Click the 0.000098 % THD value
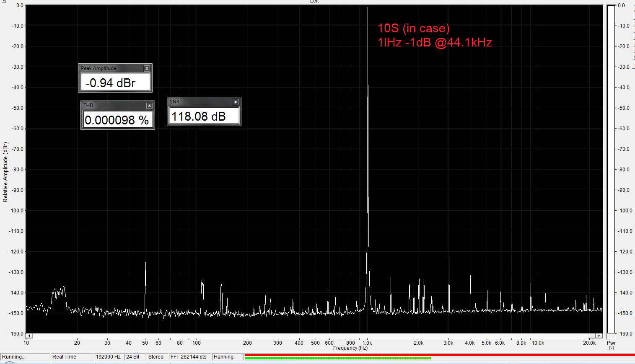This screenshot has width=635, height=364. coord(118,120)
